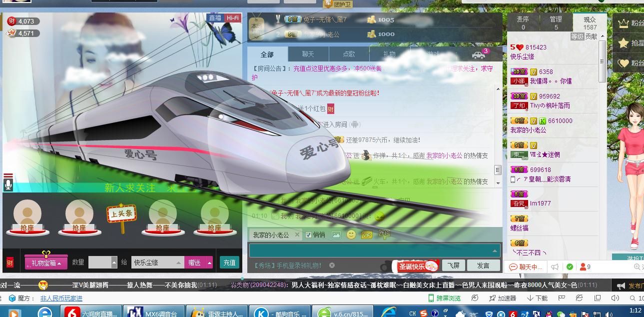Screen dimensions: 644x317
Task: Open the 管理 managers tab
Action: [556, 22]
